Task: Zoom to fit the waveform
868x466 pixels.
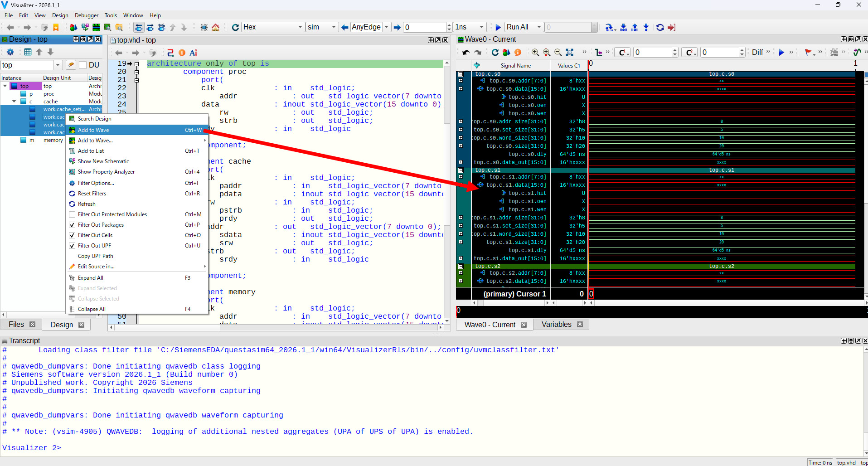Action: [x=570, y=52]
